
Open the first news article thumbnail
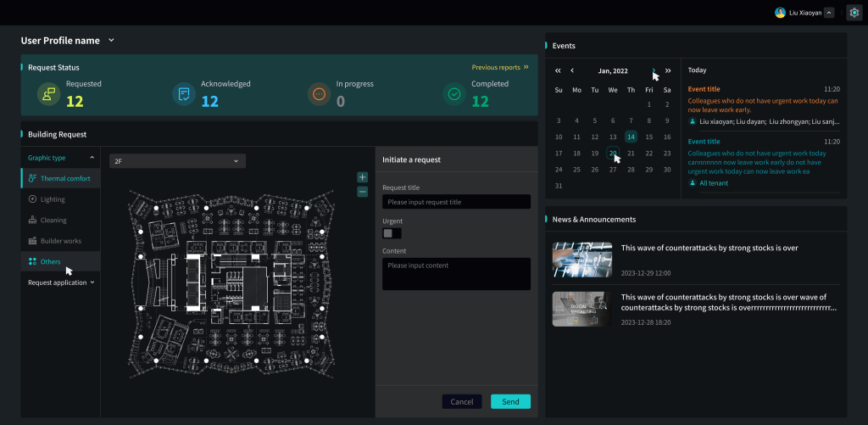[x=581, y=260]
